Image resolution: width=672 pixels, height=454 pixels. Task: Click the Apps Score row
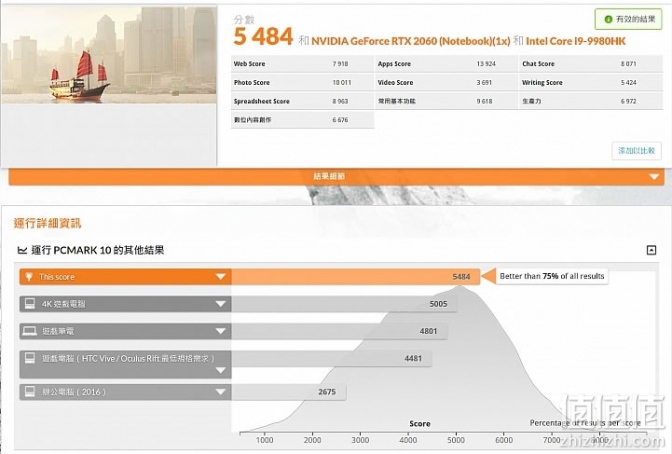446,64
